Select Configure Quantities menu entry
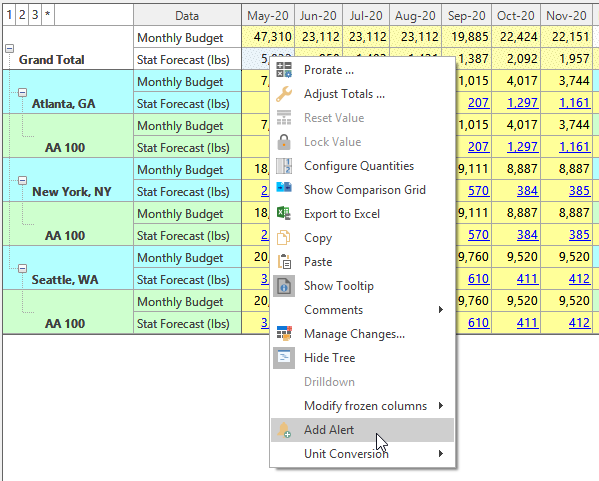 coord(363,166)
